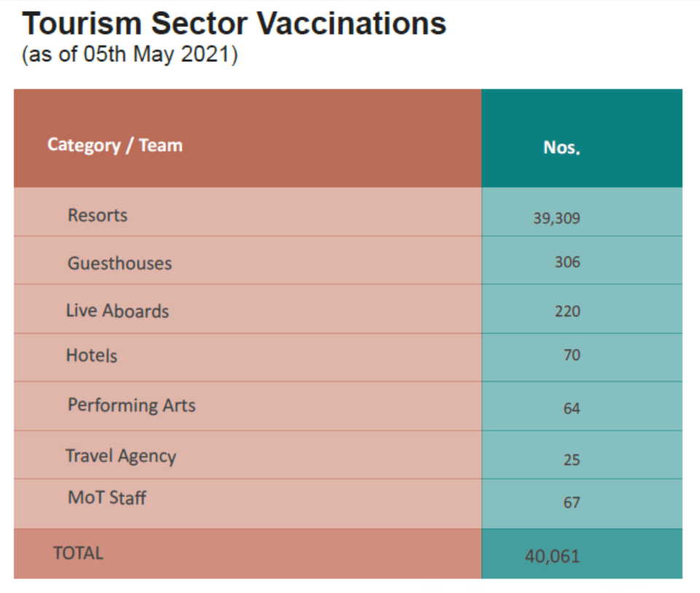The width and height of the screenshot is (700, 593).
Task: Click the 220 value cell
Action: click(567, 311)
